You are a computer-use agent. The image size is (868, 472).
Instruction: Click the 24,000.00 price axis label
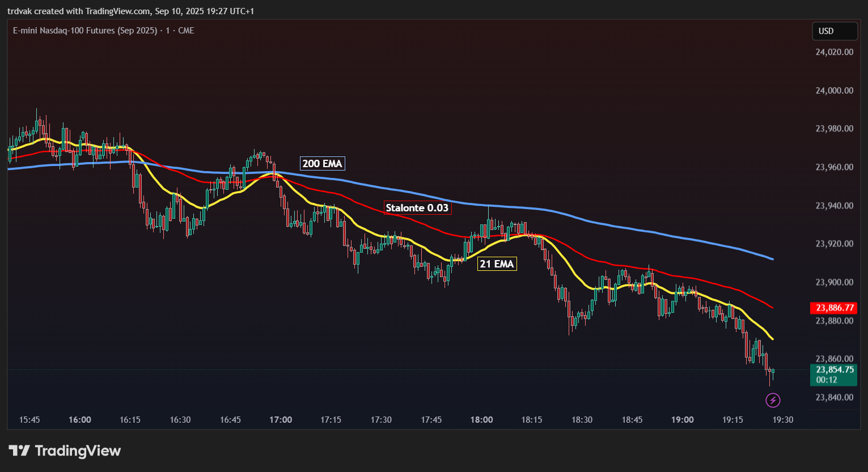[834, 91]
